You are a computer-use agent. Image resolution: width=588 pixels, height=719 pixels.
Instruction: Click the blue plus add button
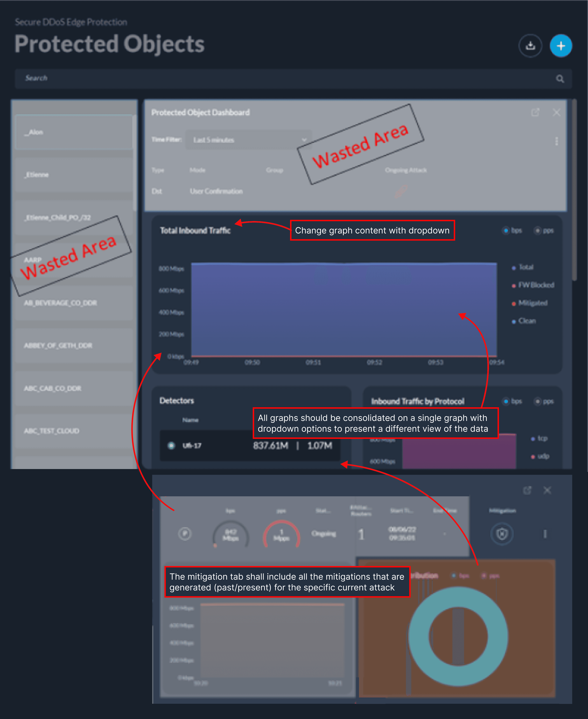(561, 46)
